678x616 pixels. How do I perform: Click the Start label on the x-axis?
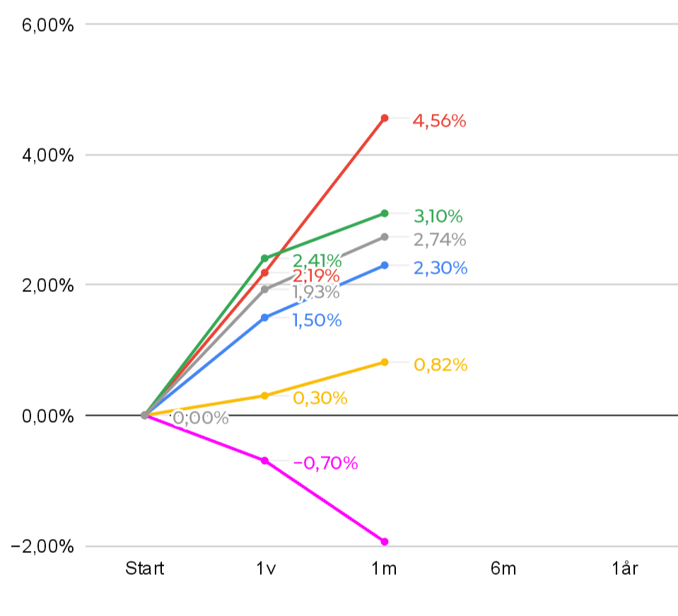(145, 569)
